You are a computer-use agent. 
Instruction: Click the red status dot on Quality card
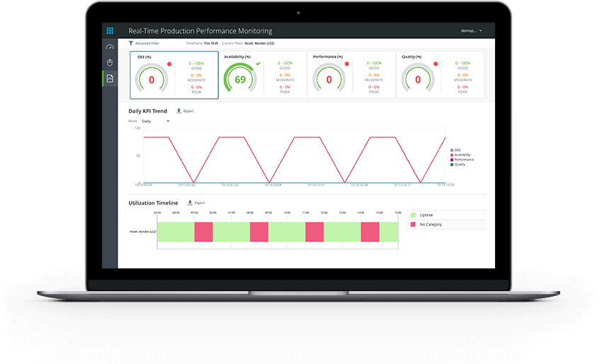point(436,64)
